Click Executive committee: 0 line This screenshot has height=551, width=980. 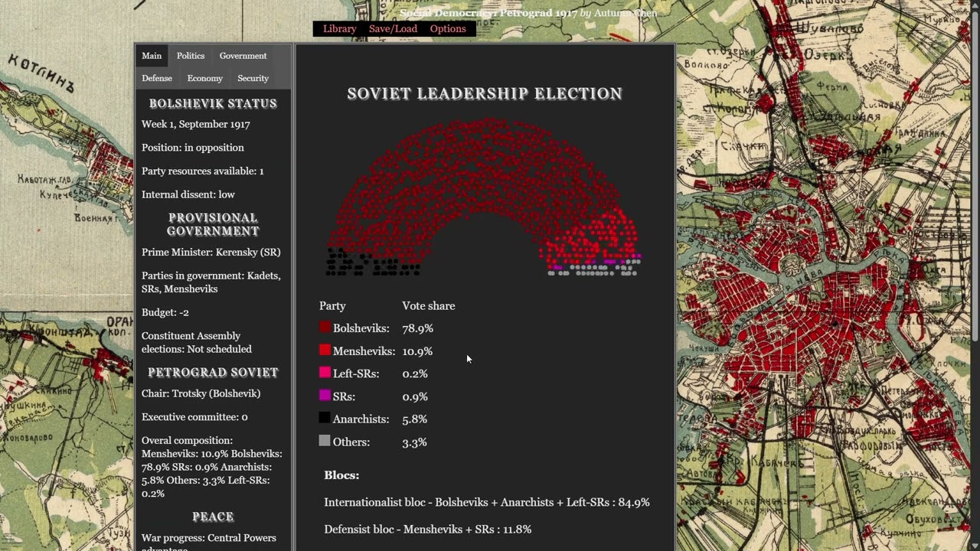194,417
